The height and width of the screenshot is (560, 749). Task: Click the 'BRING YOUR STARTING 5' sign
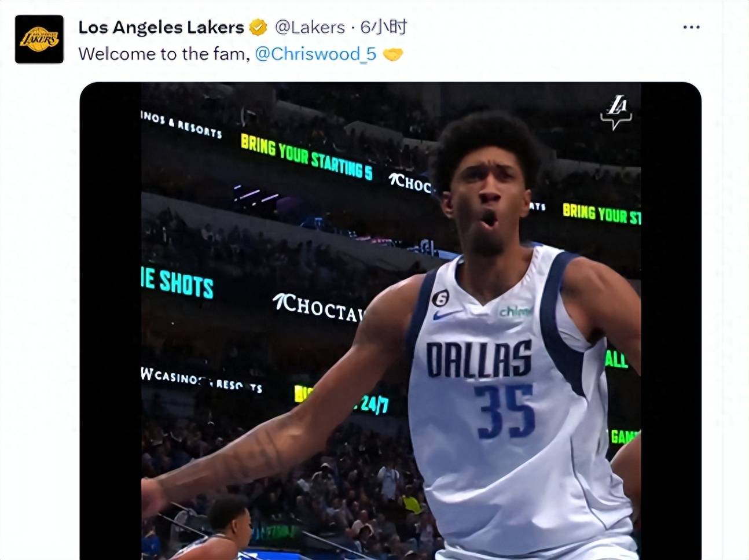(306, 157)
